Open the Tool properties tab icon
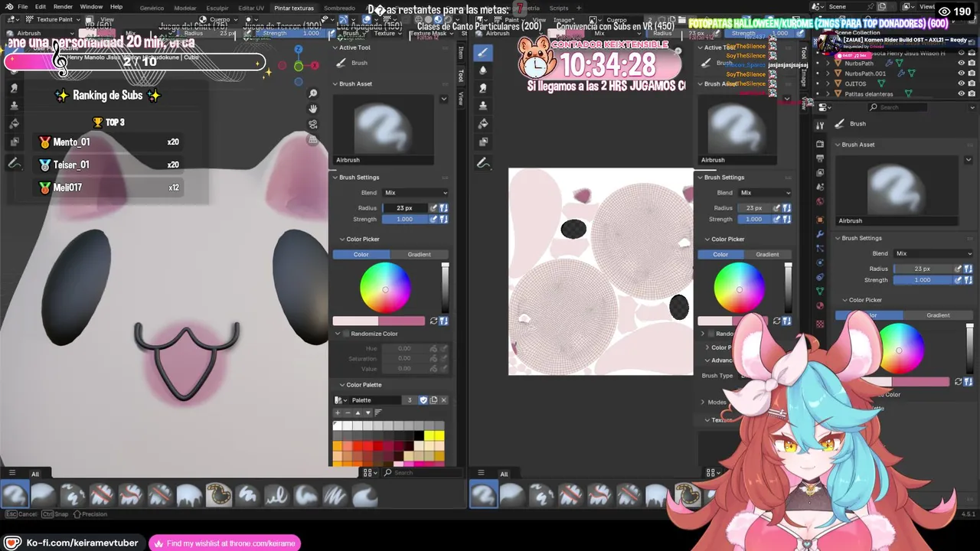The height and width of the screenshot is (551, 980). [x=820, y=126]
